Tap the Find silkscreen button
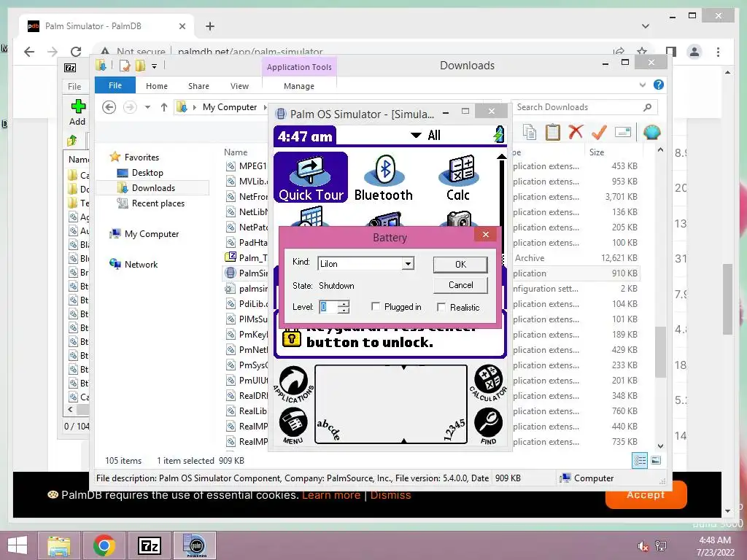Image resolution: width=747 pixels, height=560 pixels. (488, 426)
